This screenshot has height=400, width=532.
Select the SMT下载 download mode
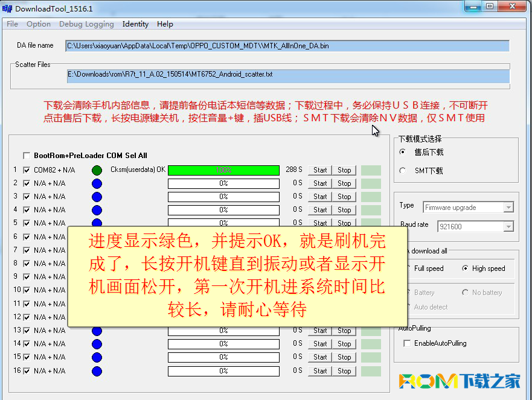[x=402, y=171]
